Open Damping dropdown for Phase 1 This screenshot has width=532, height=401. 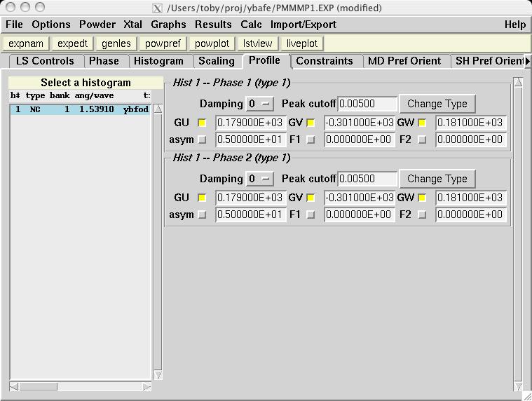click(261, 104)
